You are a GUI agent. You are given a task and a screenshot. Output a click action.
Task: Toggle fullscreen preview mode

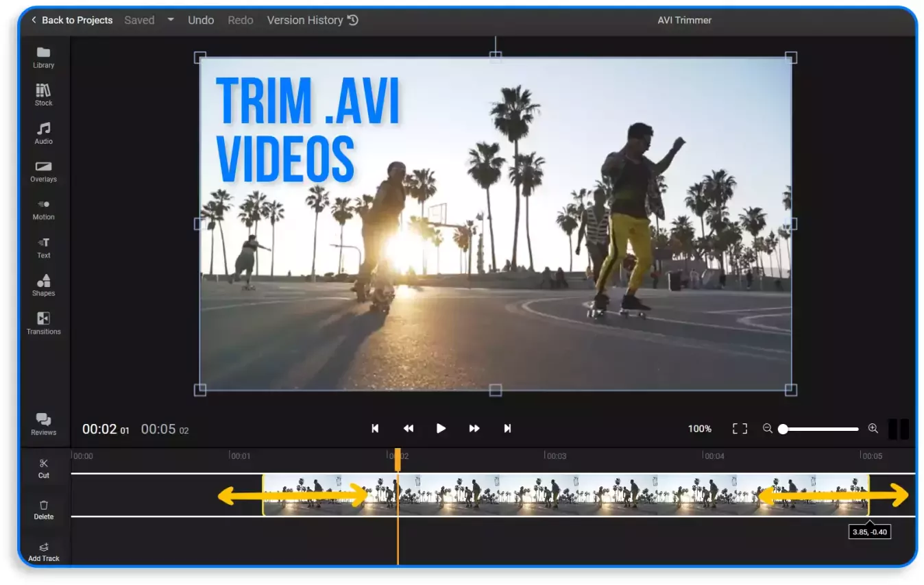pos(740,428)
